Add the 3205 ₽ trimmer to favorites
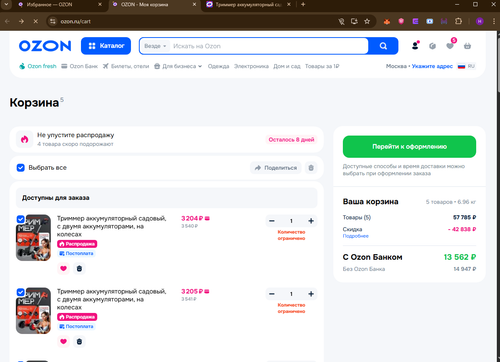Viewport: 500px width, 362px height. click(63, 341)
